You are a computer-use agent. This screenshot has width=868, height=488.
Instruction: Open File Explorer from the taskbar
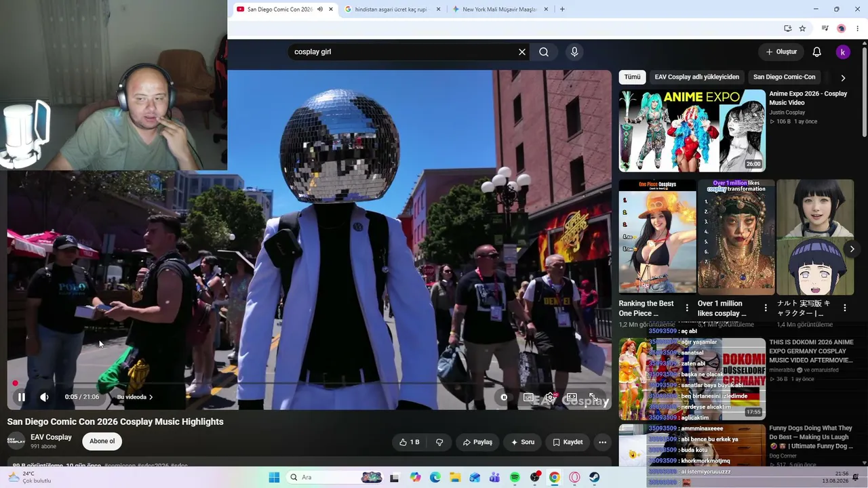(x=455, y=478)
